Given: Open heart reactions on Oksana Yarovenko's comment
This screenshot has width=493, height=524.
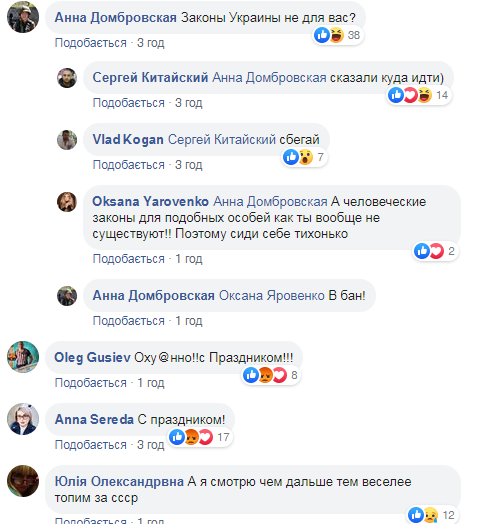Looking at the screenshot, I should 437,251.
